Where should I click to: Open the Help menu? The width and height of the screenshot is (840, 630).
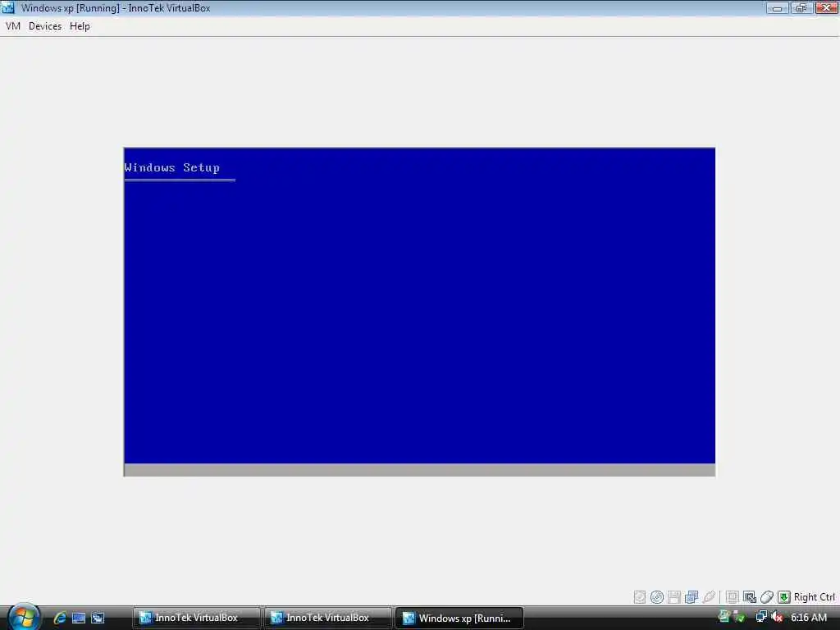[80, 26]
